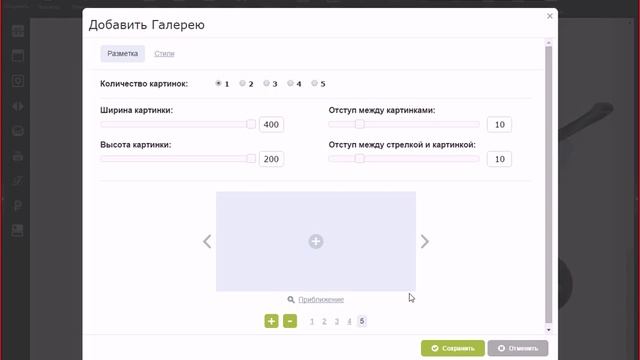The width and height of the screenshot is (640, 360).
Task: Go to gallery slide 1
Action: [x=312, y=322]
